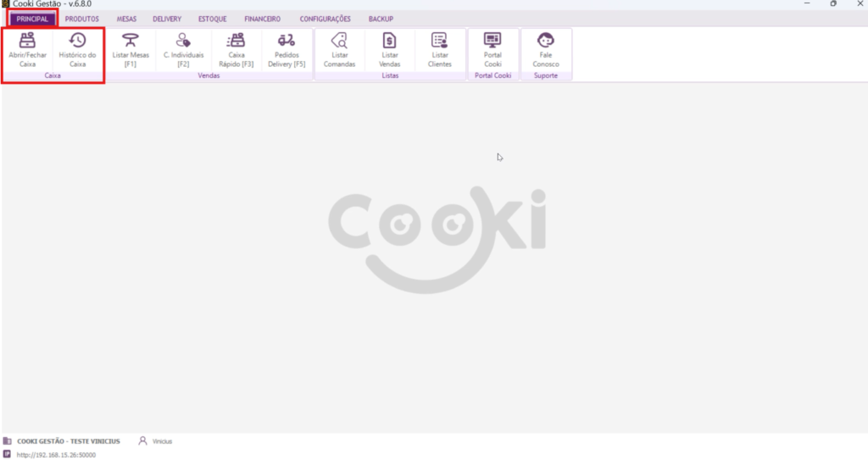Open Pedidos Delivery [F5]

pyautogui.click(x=287, y=49)
